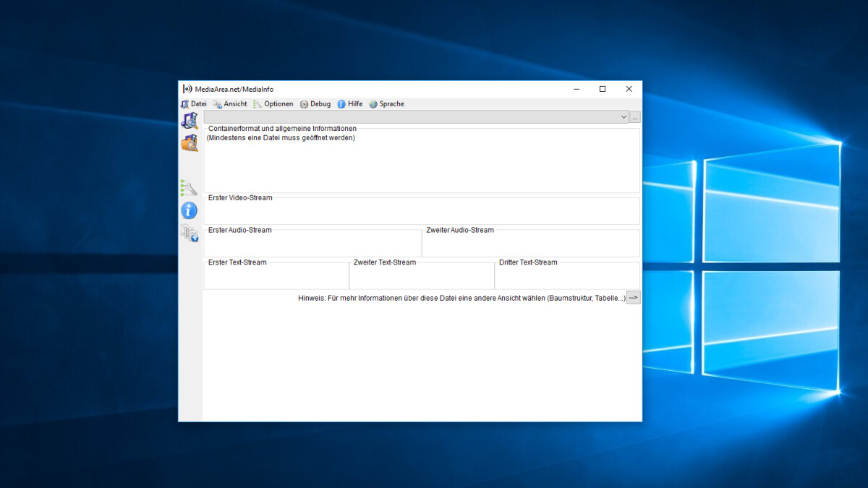
Task: Click '(Mindestens eine Datei muss geöffnet werden)' text
Action: [x=281, y=137]
